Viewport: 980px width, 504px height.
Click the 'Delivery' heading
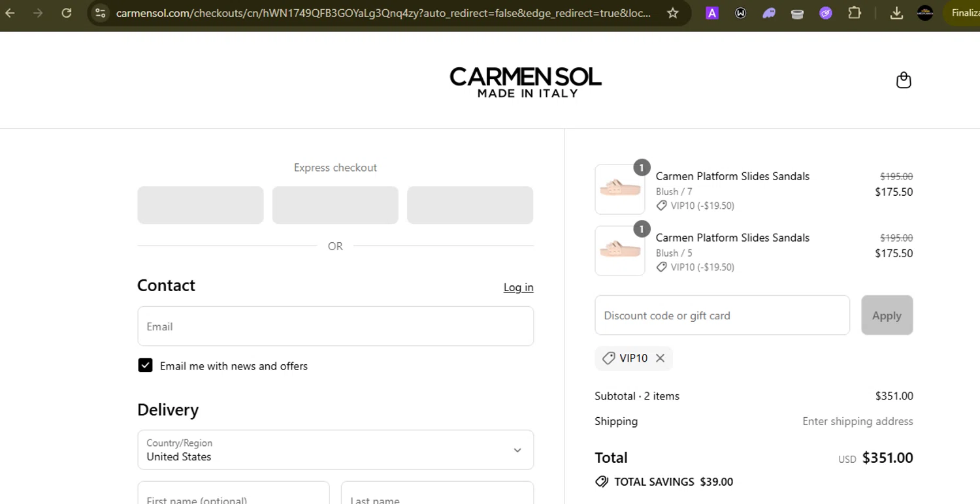point(168,409)
